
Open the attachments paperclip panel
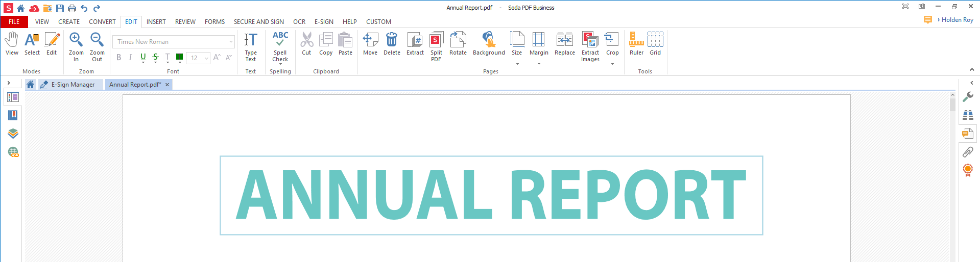[x=968, y=152]
